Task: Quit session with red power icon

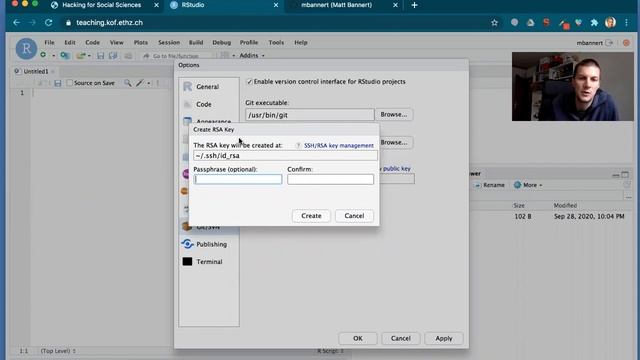Action: [626, 42]
